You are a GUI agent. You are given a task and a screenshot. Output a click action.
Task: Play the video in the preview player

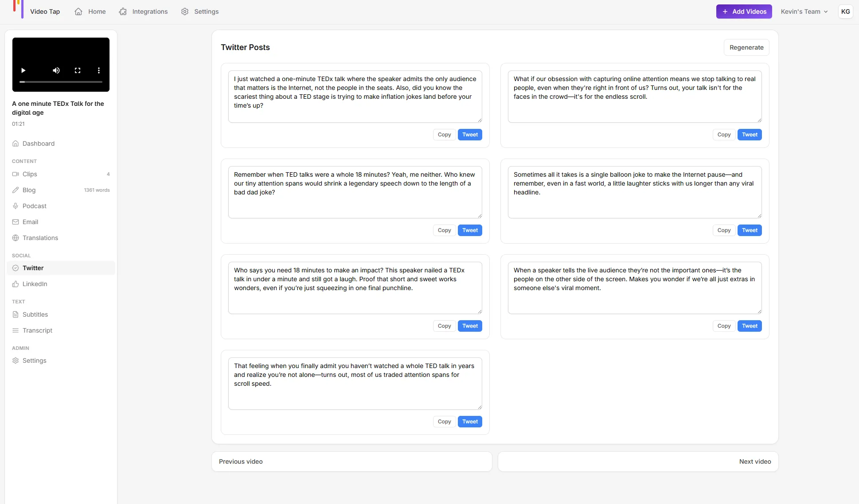coord(23,70)
